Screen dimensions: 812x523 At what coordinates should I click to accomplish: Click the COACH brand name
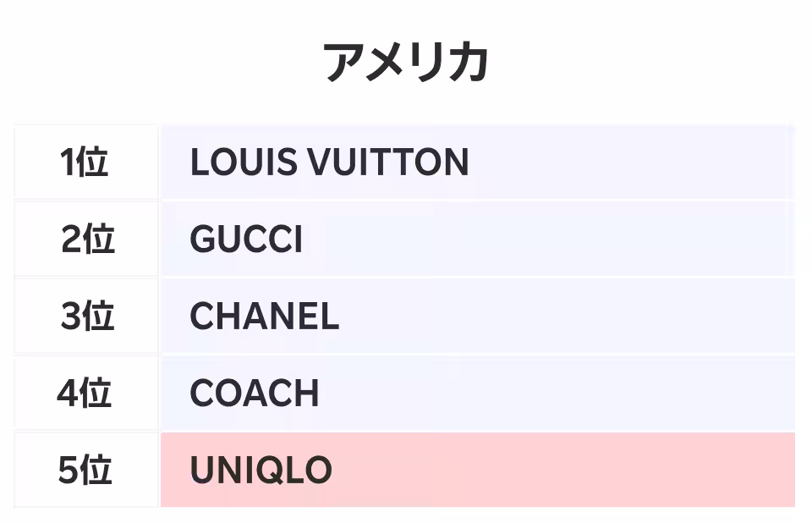pos(255,394)
